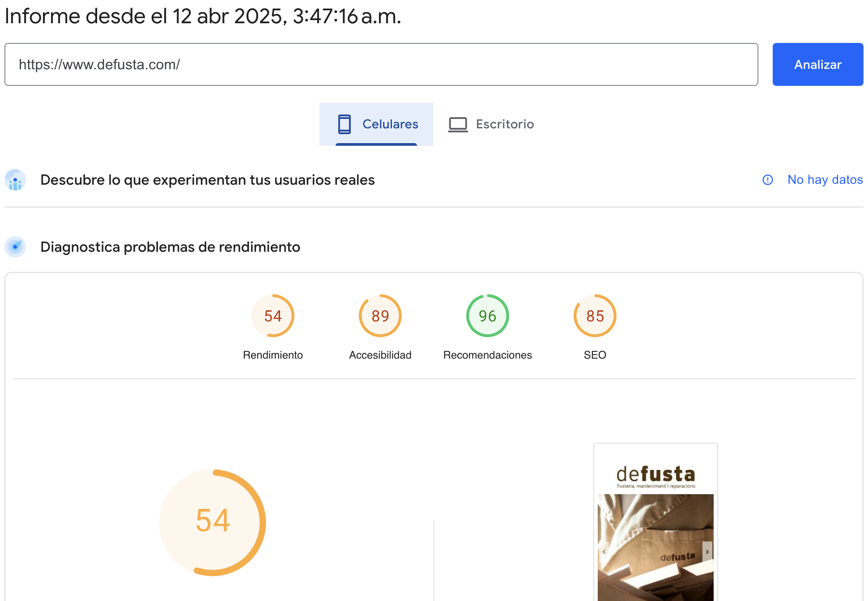Click the URL input field
This screenshot has height=601, width=868.
tap(381, 64)
